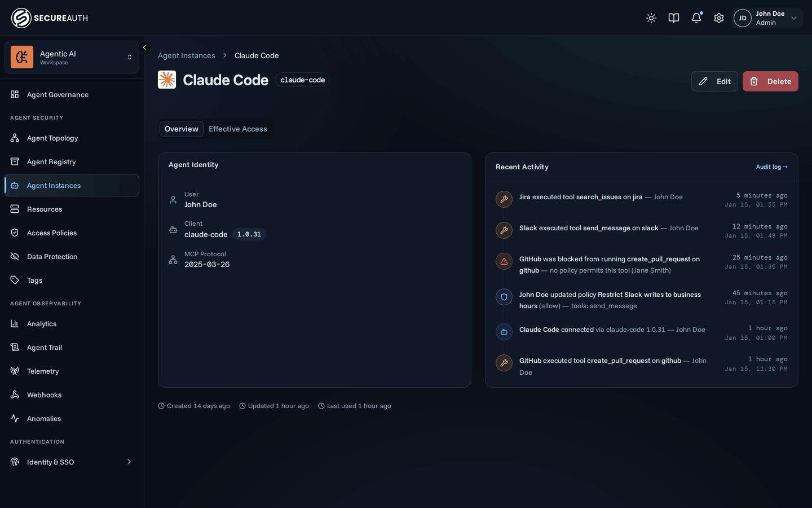812x508 pixels.
Task: Navigate to Access Policies
Action: (72, 233)
